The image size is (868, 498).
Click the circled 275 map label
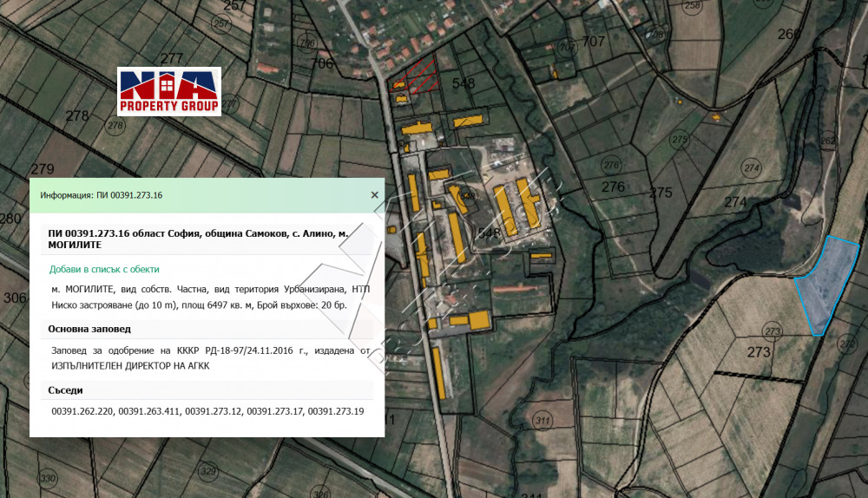680,140
